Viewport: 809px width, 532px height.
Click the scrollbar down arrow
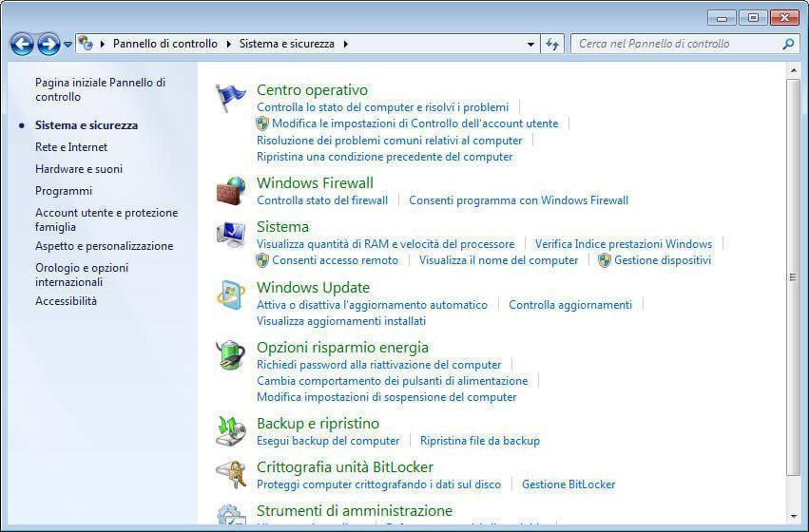click(x=793, y=516)
